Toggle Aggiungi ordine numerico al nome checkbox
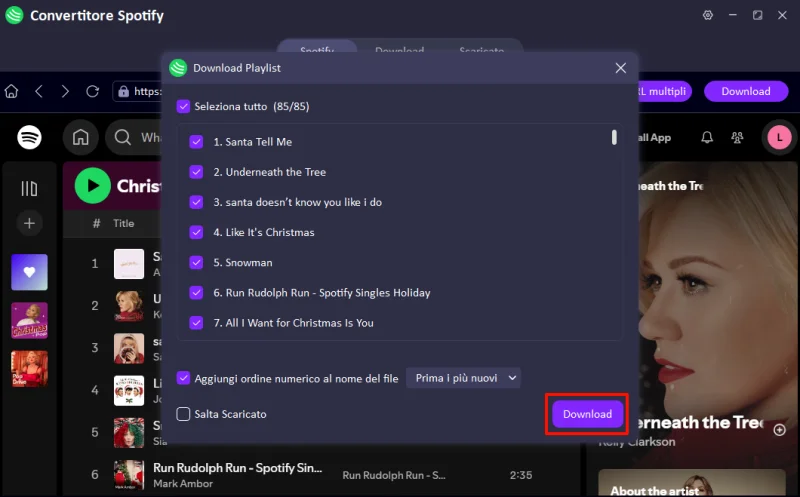 click(x=183, y=378)
